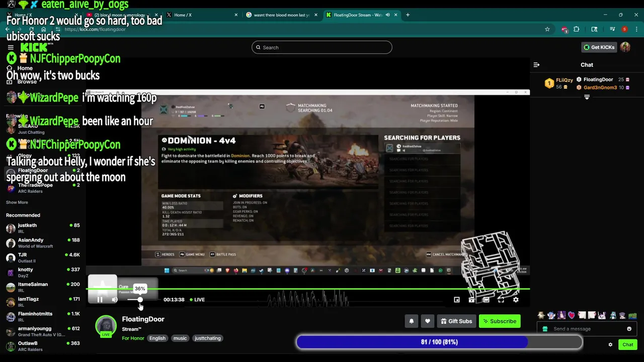
Task: Click the Kick search field
Action: [x=322, y=47]
